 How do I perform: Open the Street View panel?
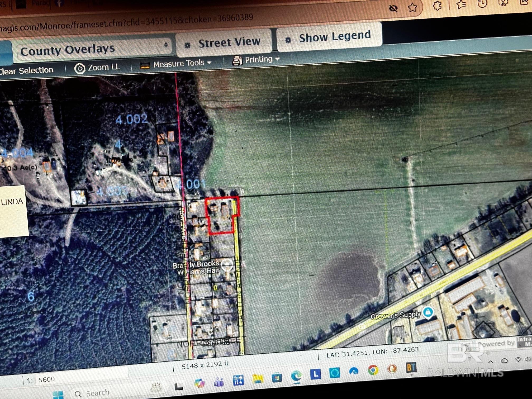pyautogui.click(x=224, y=42)
